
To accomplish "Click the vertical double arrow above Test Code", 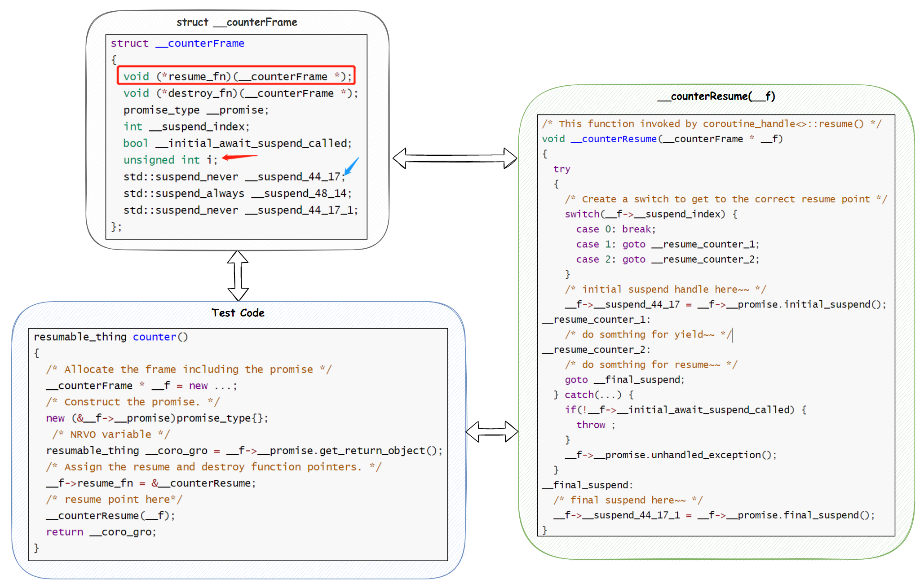I will tap(238, 275).
